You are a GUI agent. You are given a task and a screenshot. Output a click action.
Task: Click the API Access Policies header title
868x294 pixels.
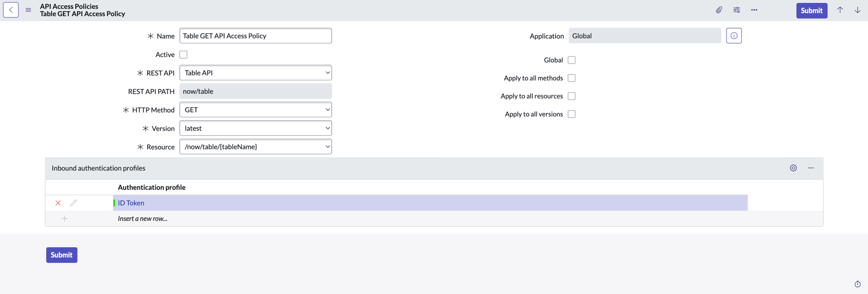(69, 6)
